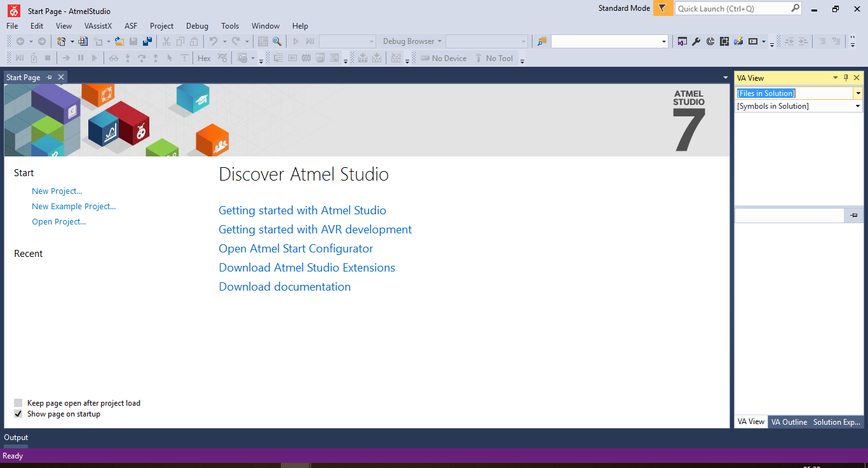Select the VA View tab at panel bottom
Screen dimensions: 868x468
(x=751, y=422)
